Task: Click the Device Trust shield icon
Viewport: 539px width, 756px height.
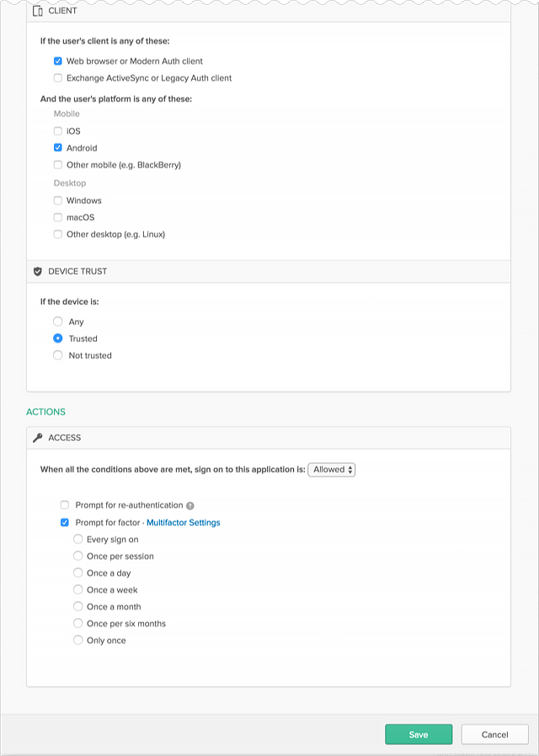Action: pyautogui.click(x=37, y=272)
